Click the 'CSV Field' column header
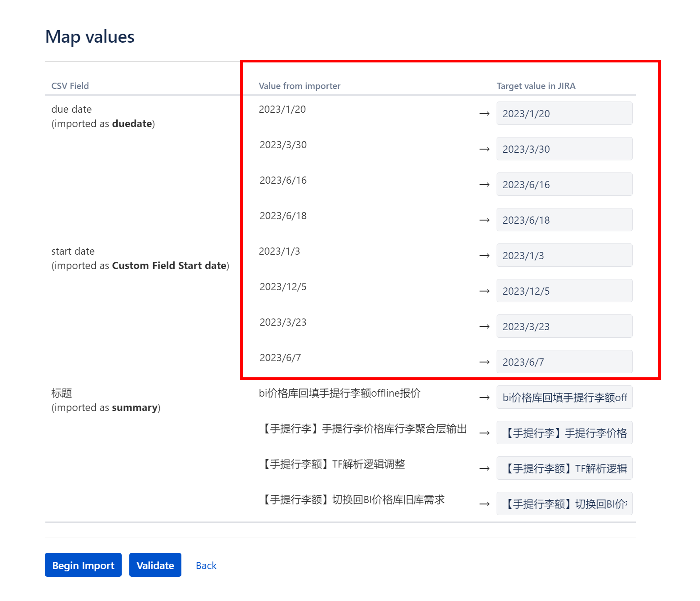Screen dimensions: 700x601 pyautogui.click(x=70, y=86)
